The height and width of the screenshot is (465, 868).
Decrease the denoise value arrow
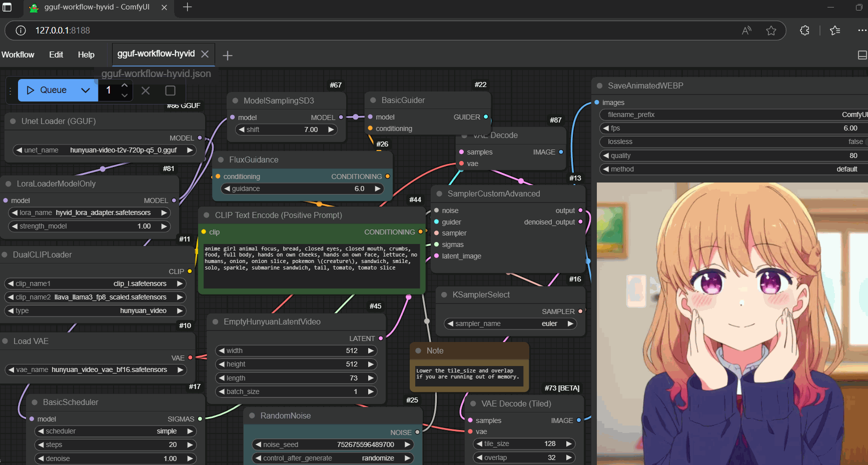pos(41,458)
